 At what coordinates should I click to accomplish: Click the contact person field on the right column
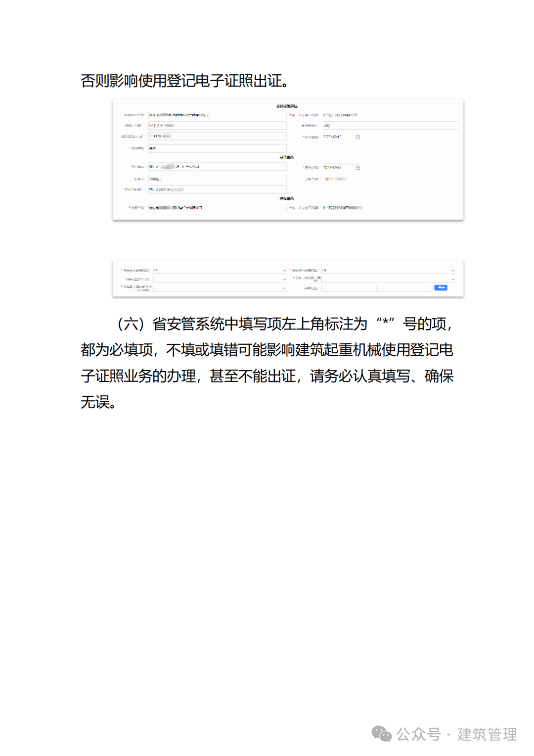coord(391,126)
